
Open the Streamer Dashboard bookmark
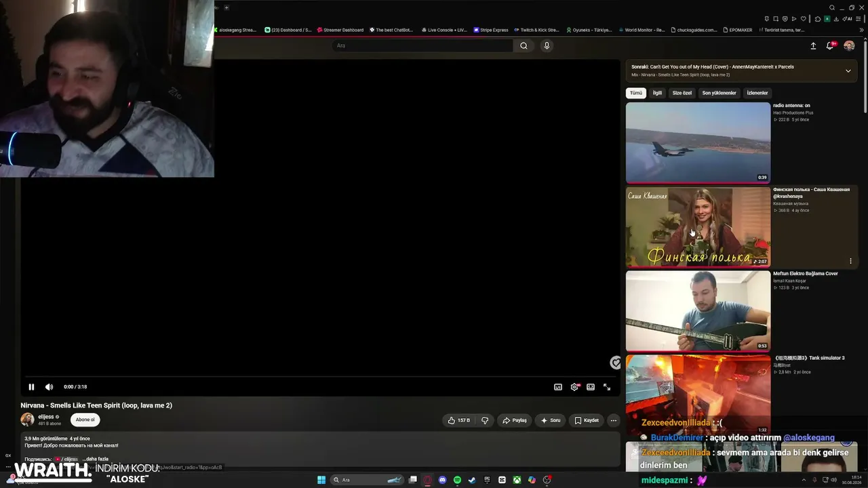point(340,30)
